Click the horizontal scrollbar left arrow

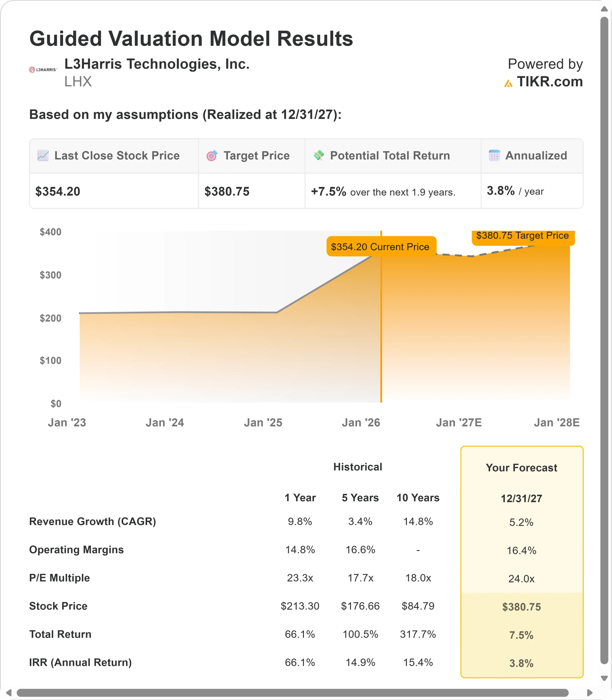click(x=9, y=693)
